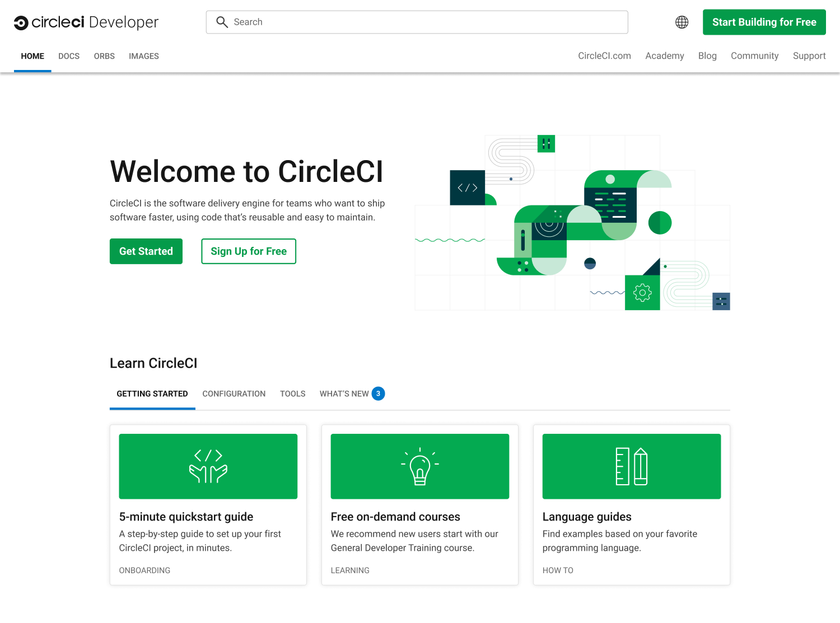Open the language globe selector
This screenshot has height=623, width=840.
coord(682,22)
